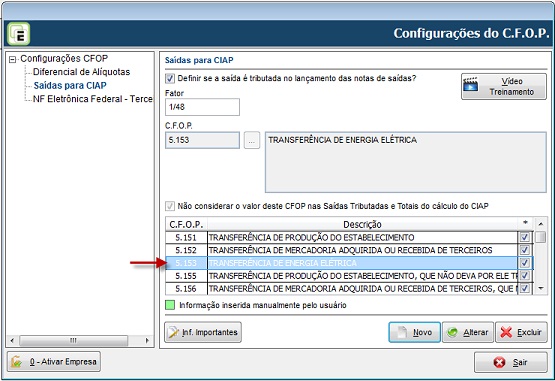Click the Alterar button
This screenshot has height=381, width=555.
(468, 332)
